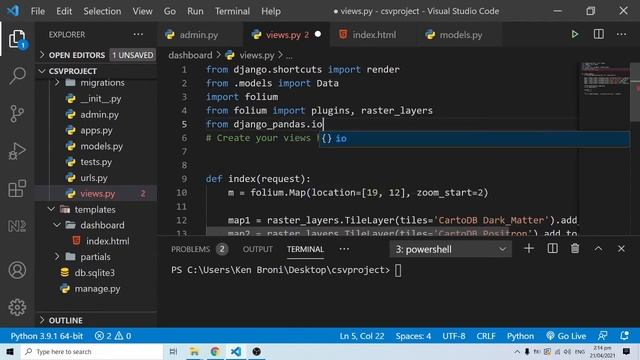Start Go Live server
Viewport: 640px width, 360px height.
(x=566, y=336)
